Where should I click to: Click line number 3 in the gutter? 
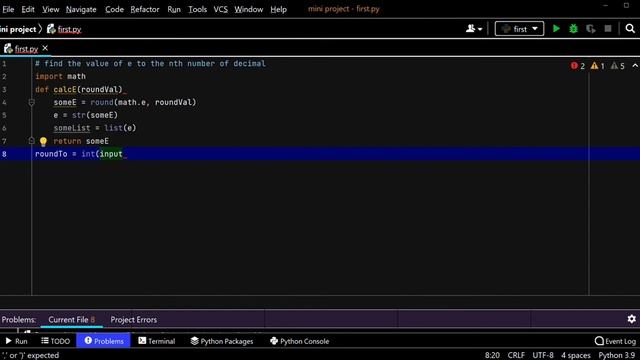(4, 89)
